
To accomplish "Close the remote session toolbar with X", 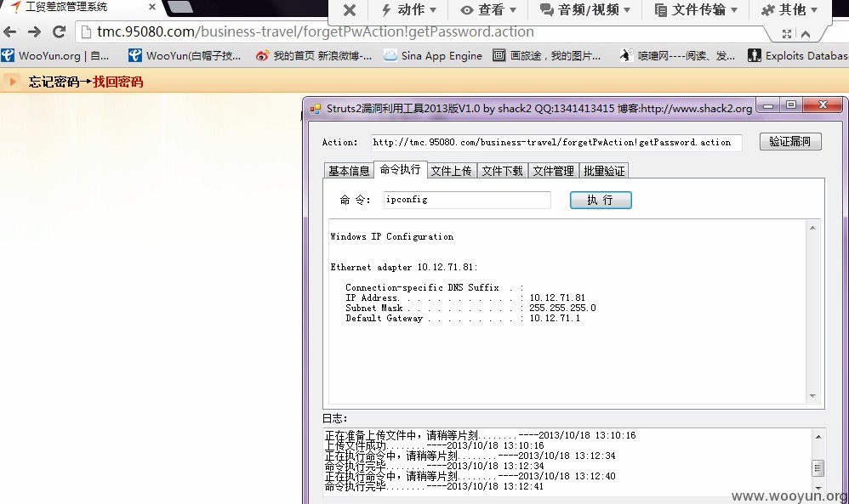I will tap(350, 9).
